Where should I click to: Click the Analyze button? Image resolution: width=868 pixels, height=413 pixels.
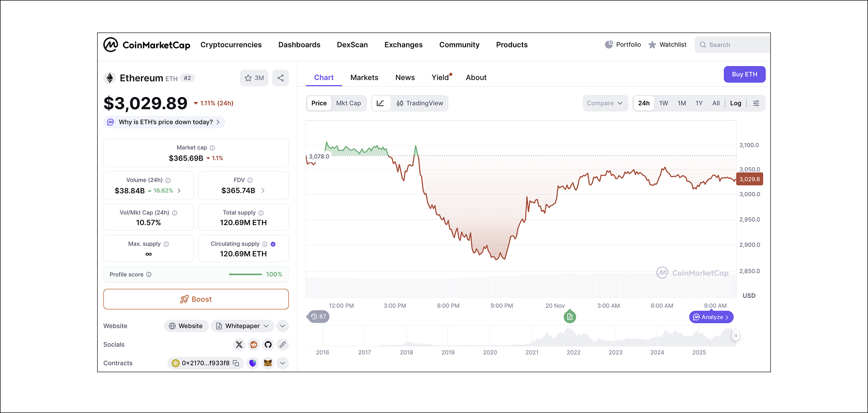coord(711,317)
